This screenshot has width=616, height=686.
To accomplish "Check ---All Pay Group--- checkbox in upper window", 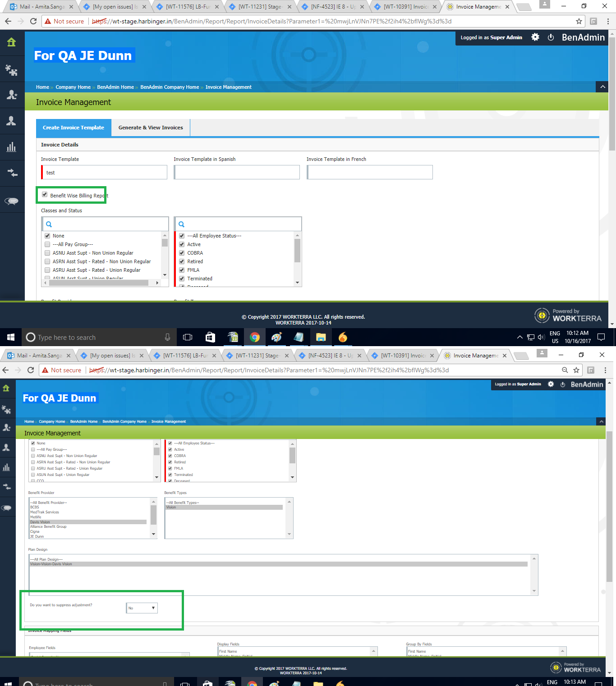I will pos(47,244).
